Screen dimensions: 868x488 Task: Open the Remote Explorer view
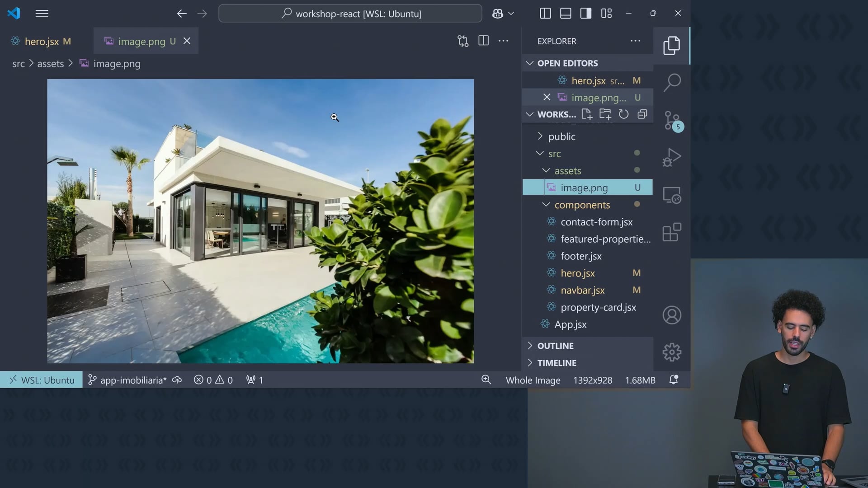pos(672,195)
